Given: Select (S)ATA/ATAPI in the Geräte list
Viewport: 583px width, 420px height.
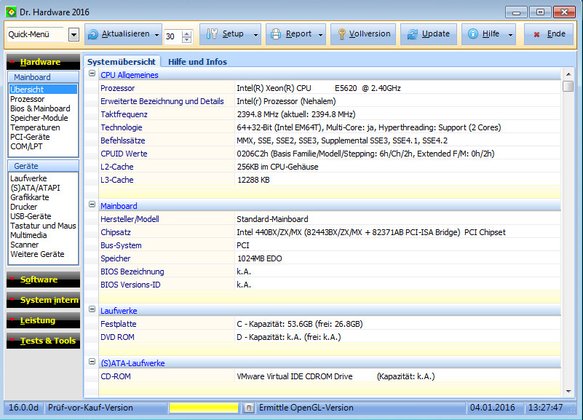Looking at the screenshot, I should click(x=35, y=188).
